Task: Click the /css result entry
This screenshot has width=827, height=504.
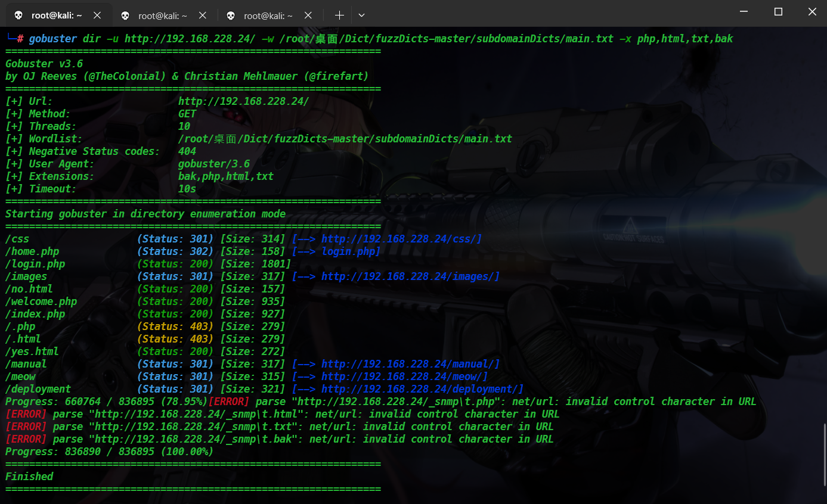Action: pos(17,239)
